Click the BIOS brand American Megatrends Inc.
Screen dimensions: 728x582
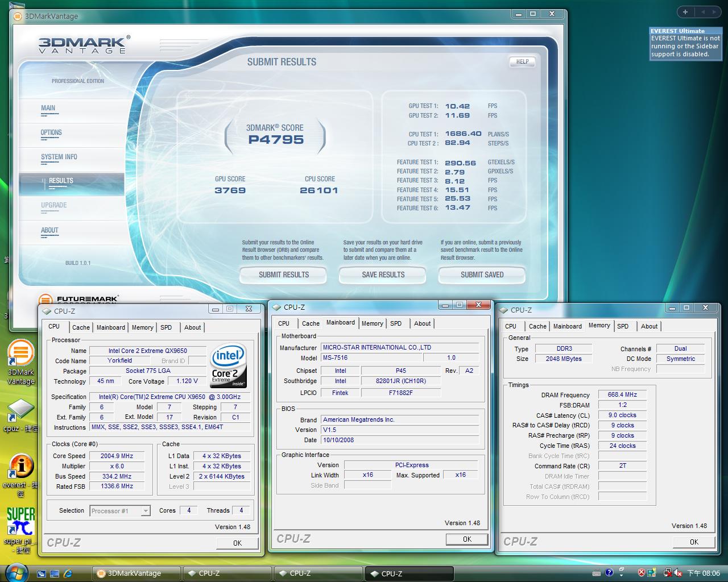[400, 419]
